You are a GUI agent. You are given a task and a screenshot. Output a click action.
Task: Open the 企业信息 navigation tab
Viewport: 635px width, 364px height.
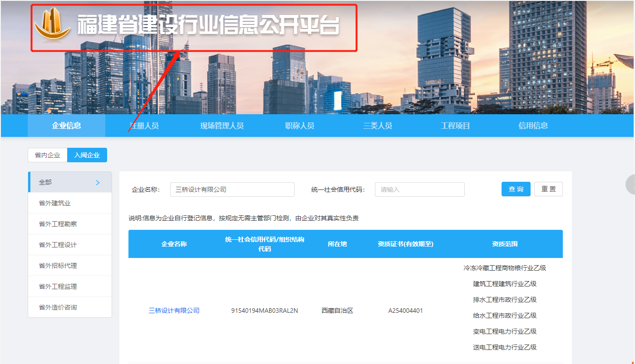point(66,126)
